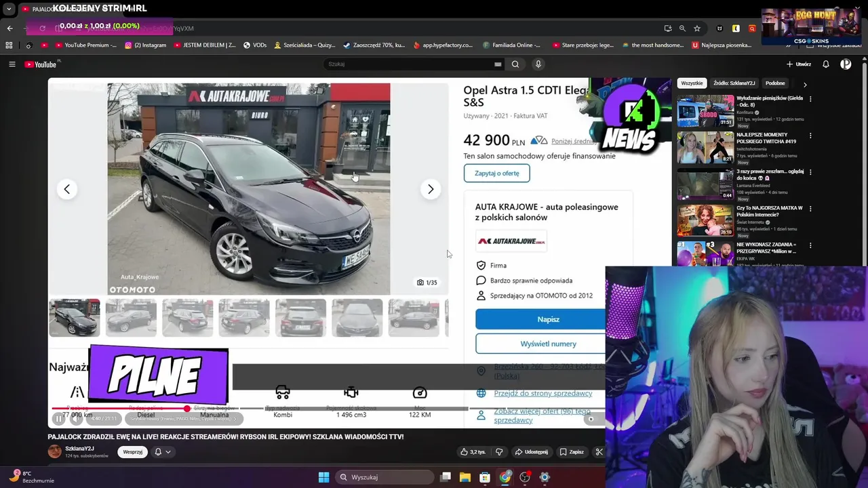Bookmark this page with the star icon
The width and height of the screenshot is (868, 488).
coord(697,28)
